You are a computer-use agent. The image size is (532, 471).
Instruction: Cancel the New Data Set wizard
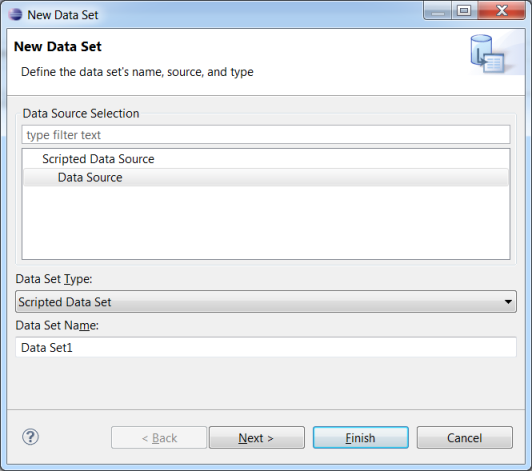click(x=464, y=438)
